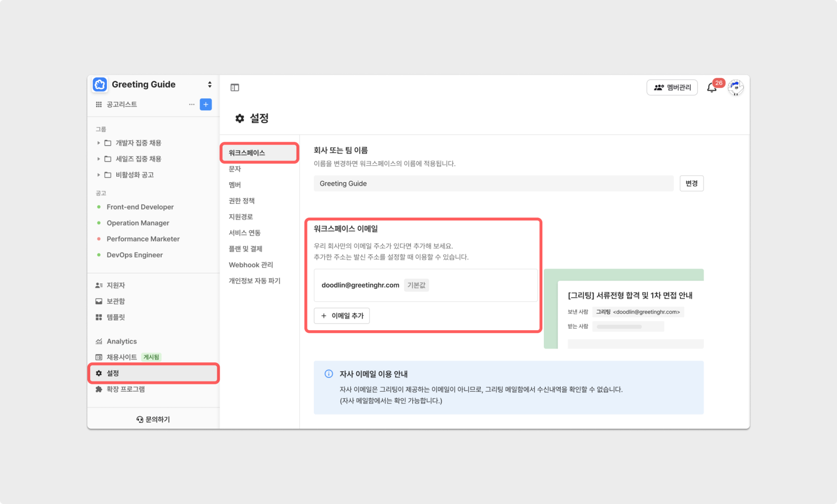The width and height of the screenshot is (837, 504).
Task: Select the doodlin@greetinghr.com email row
Action: [x=426, y=285]
